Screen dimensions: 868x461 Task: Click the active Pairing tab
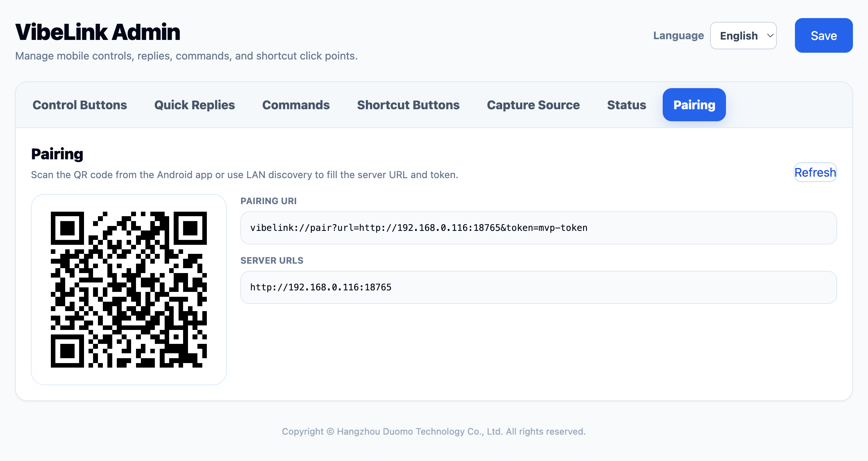click(x=694, y=105)
